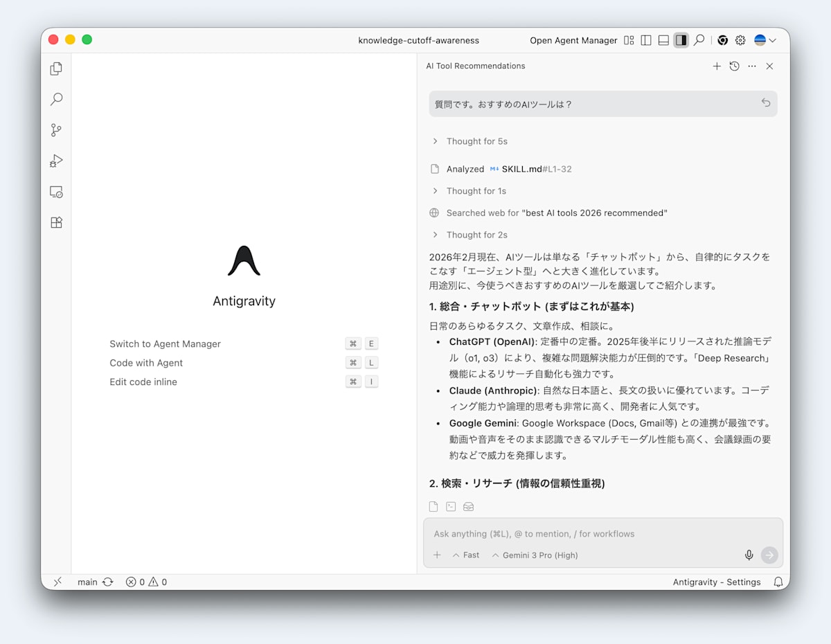
Task: Click the customize layout grid icon
Action: (629, 40)
